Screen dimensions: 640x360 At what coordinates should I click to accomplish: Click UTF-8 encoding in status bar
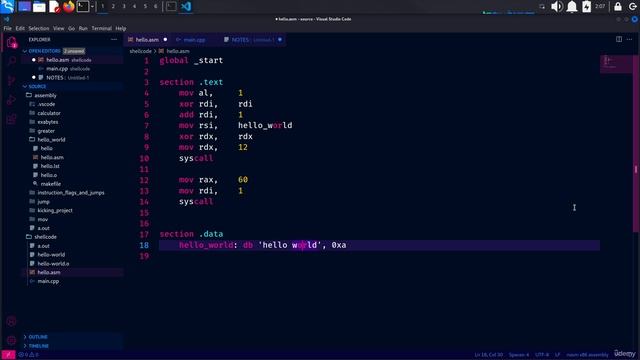(542, 355)
